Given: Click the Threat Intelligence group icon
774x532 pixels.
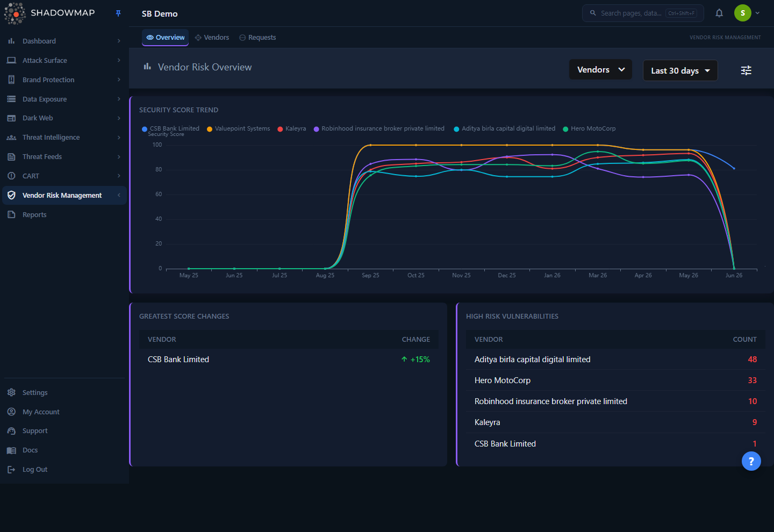Looking at the screenshot, I should (11, 138).
